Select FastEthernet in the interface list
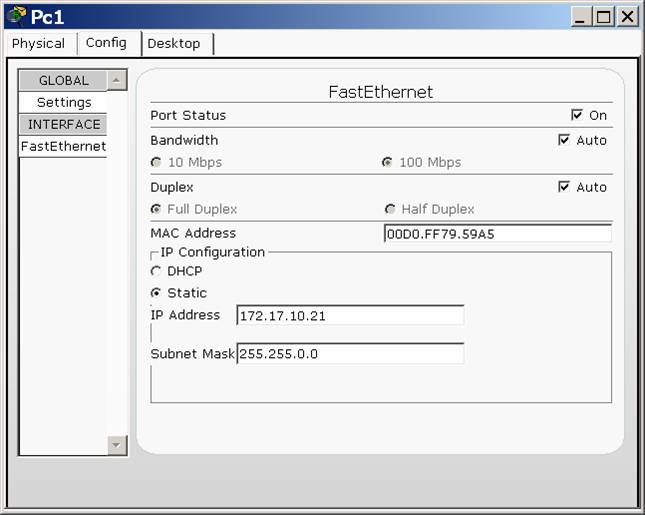The height and width of the screenshot is (515, 645). click(x=63, y=146)
